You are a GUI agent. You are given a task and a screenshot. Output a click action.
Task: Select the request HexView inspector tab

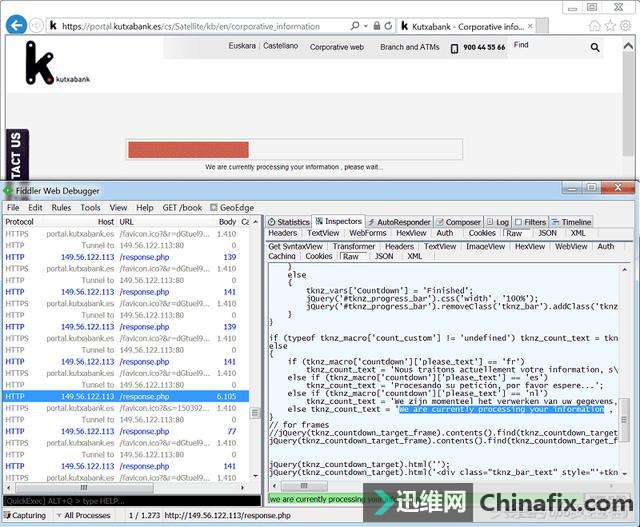coord(411,233)
